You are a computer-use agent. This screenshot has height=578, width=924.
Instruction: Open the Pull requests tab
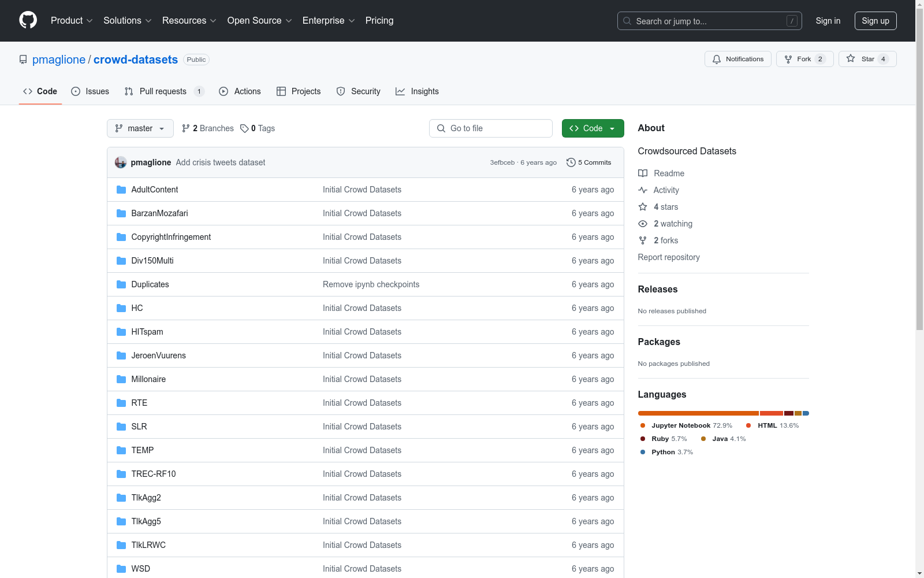[x=165, y=91]
